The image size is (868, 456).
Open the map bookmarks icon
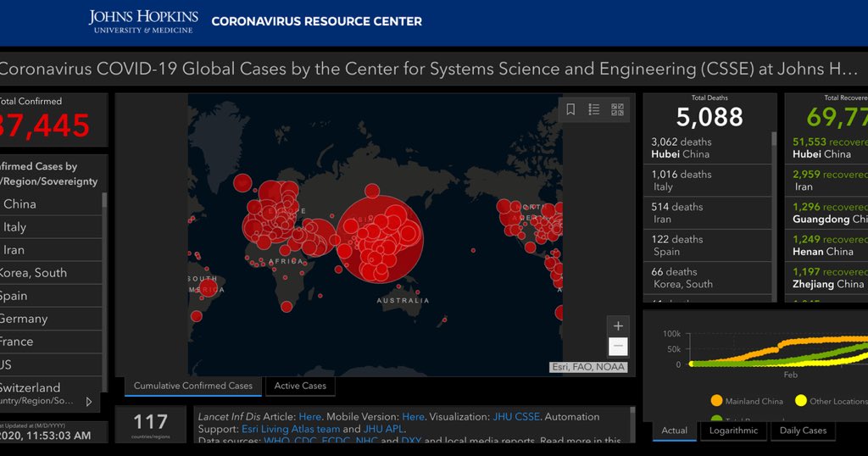click(x=570, y=109)
